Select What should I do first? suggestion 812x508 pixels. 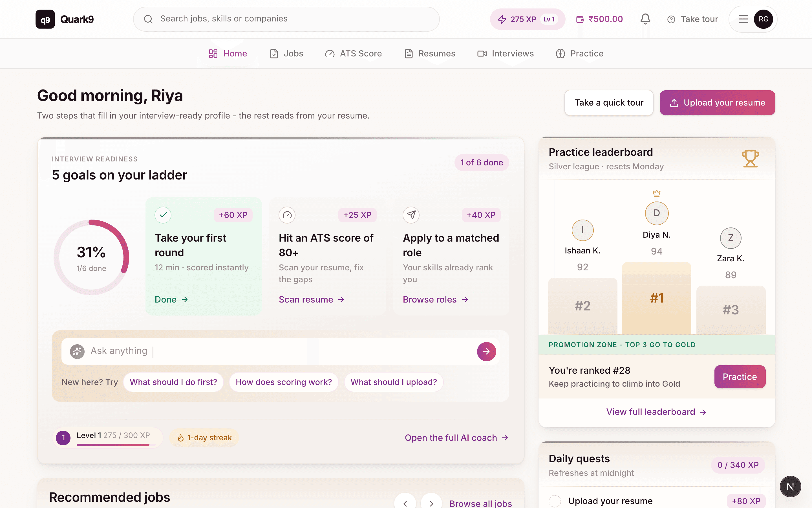[x=173, y=382]
